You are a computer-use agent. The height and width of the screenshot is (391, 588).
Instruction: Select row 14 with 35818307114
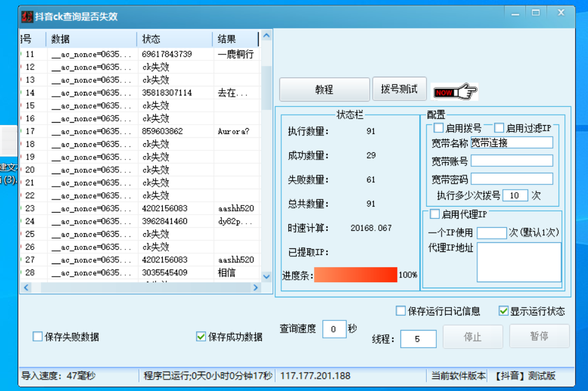[x=140, y=93]
